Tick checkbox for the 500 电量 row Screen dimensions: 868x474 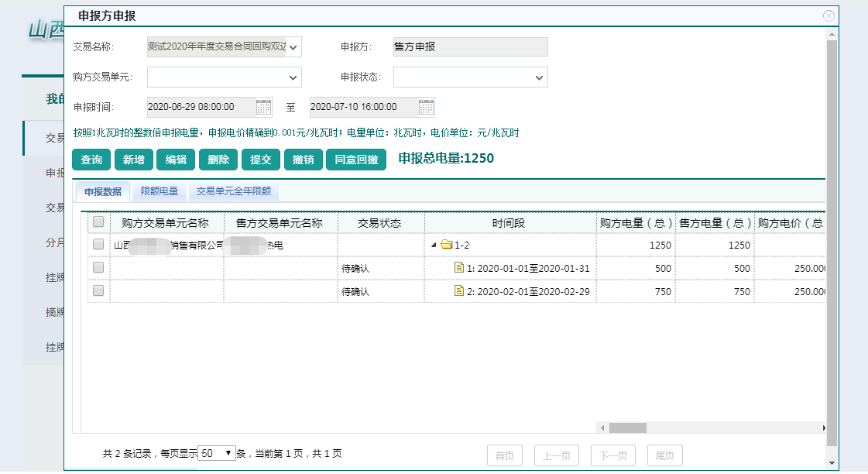coord(98,268)
